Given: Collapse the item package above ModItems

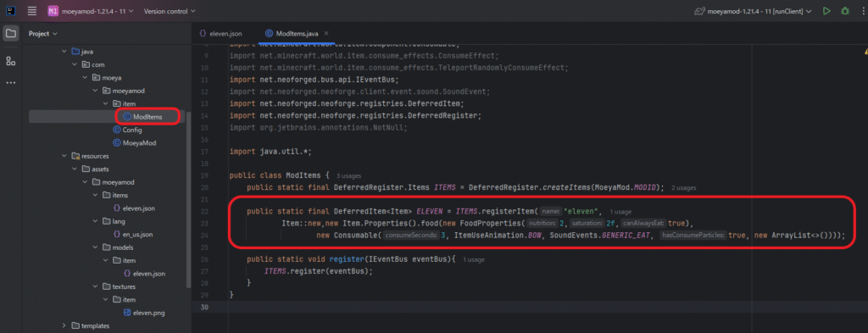Looking at the screenshot, I should pos(105,103).
